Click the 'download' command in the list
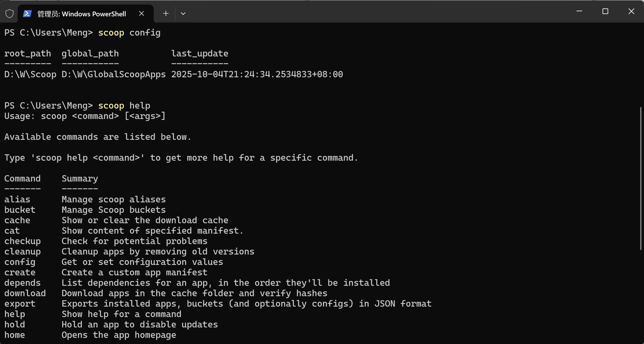This screenshot has width=644, height=344. pos(25,293)
